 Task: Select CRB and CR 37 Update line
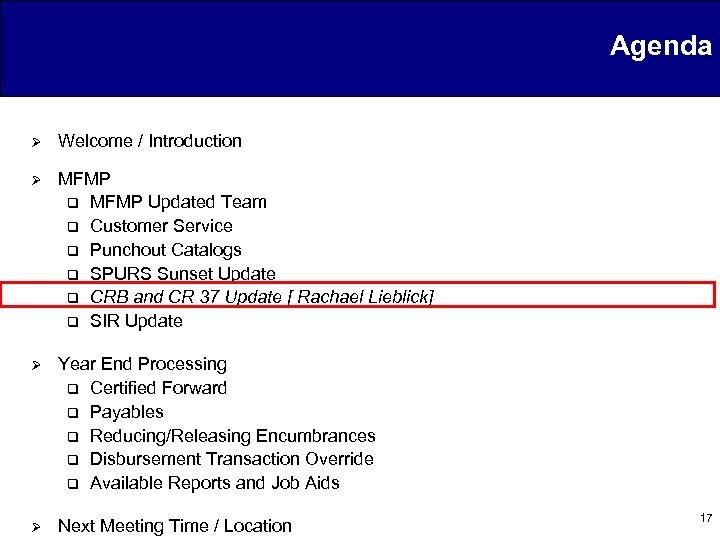pos(262,297)
